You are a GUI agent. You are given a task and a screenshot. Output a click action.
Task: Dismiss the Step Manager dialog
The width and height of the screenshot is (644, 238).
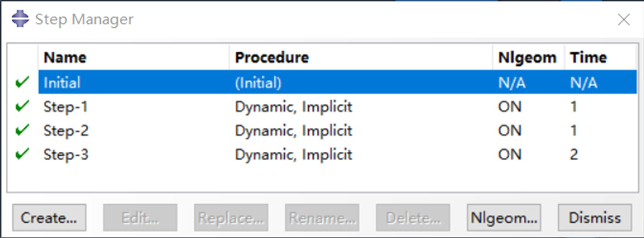(x=595, y=218)
